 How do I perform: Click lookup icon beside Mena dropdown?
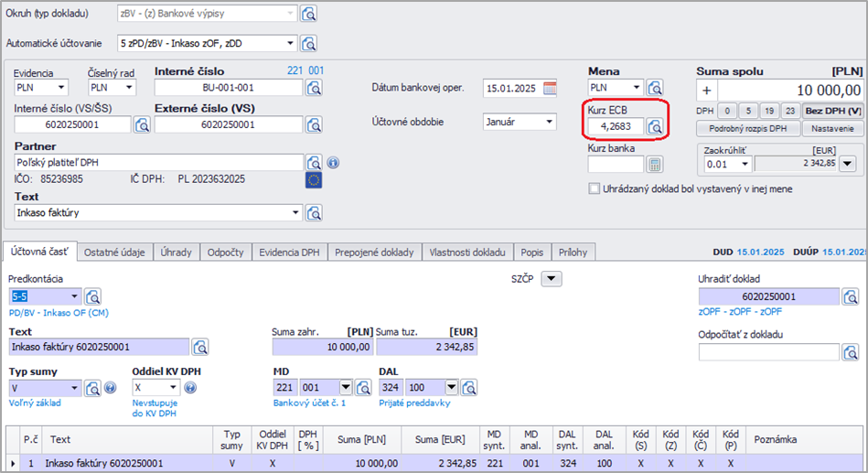[655, 88]
